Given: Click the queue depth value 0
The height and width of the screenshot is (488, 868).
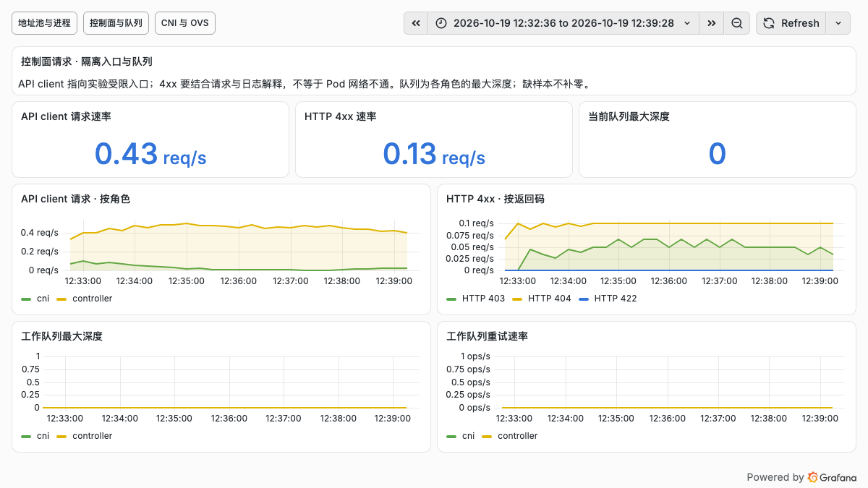Looking at the screenshot, I should [x=717, y=154].
